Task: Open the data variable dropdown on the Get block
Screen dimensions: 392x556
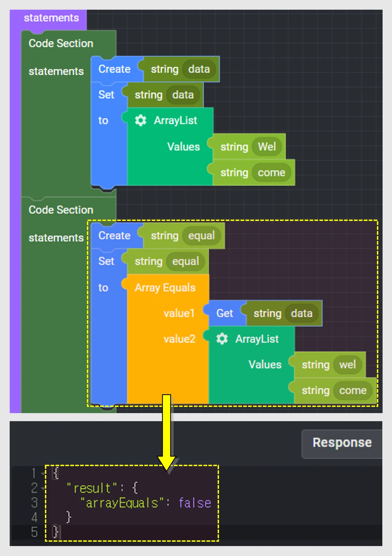Action: click(x=302, y=313)
